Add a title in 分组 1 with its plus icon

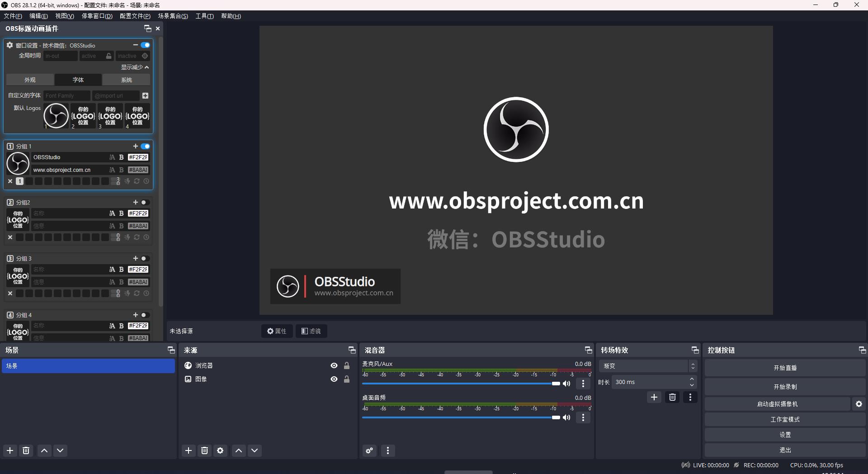tap(135, 146)
